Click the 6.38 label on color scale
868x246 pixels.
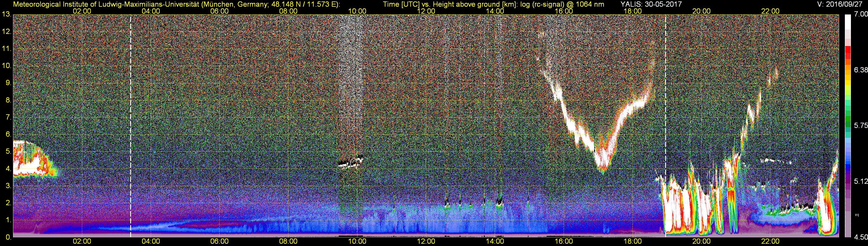pyautogui.click(x=861, y=70)
